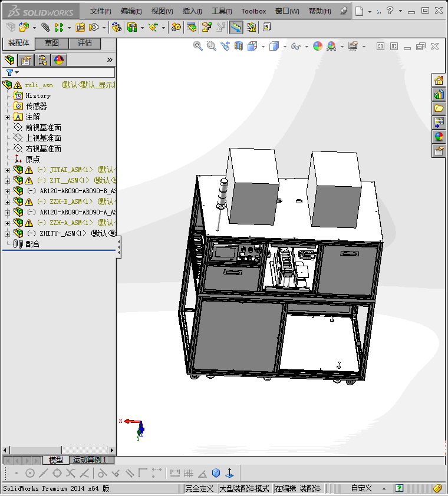Switch to the 模型 bottom tab
Viewport: 448px width, 496px height.
pyautogui.click(x=56, y=460)
